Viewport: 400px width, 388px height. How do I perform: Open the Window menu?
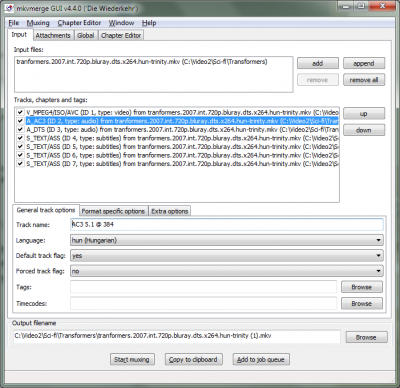pos(121,23)
